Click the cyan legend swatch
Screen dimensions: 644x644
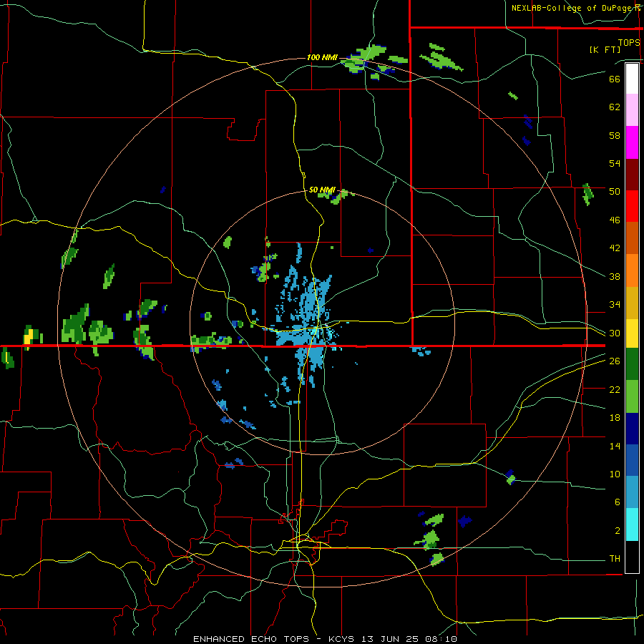point(632,525)
